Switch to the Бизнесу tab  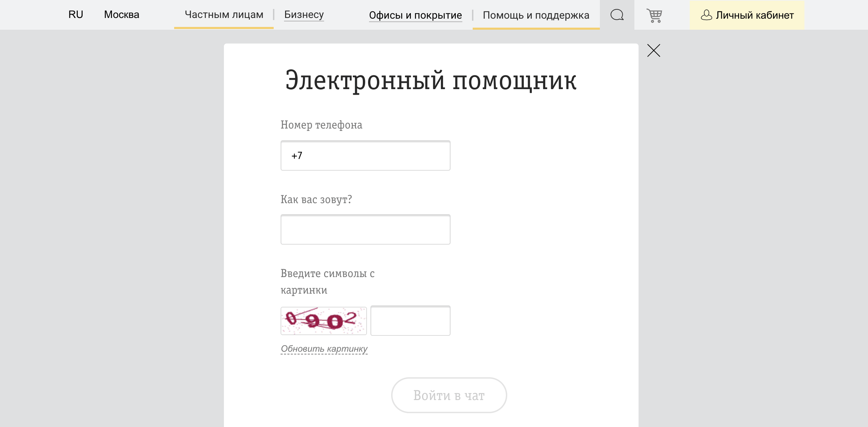pos(304,15)
